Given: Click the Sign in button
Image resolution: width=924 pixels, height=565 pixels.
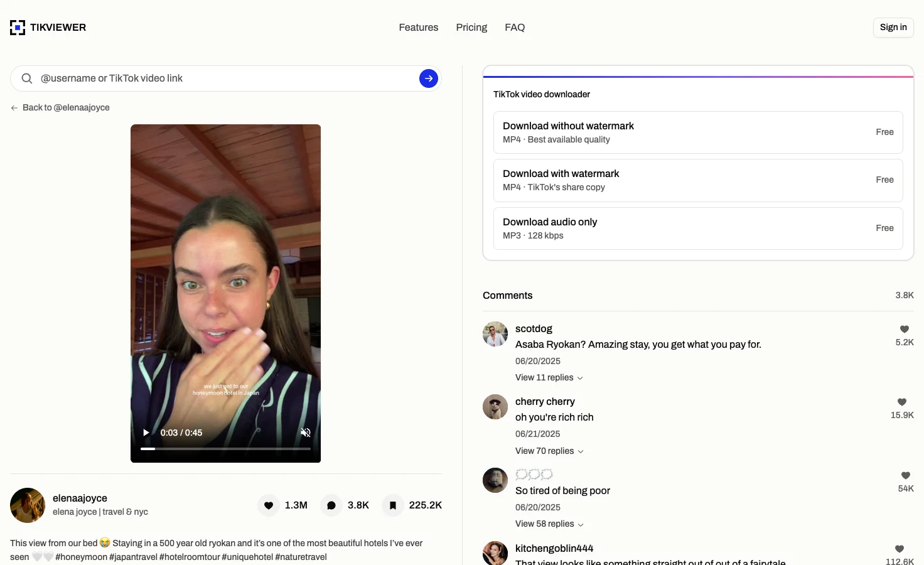Looking at the screenshot, I should click(x=893, y=27).
